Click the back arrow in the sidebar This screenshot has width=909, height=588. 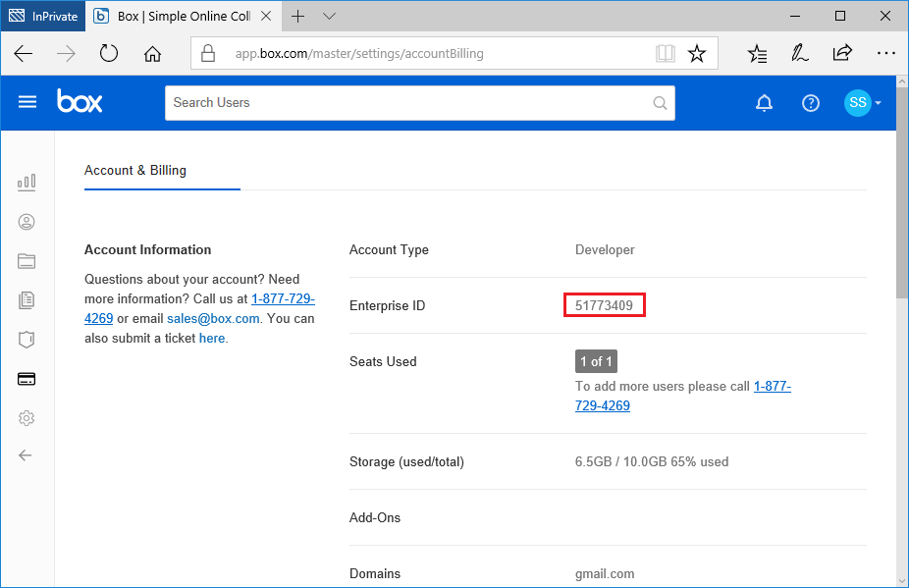26,455
